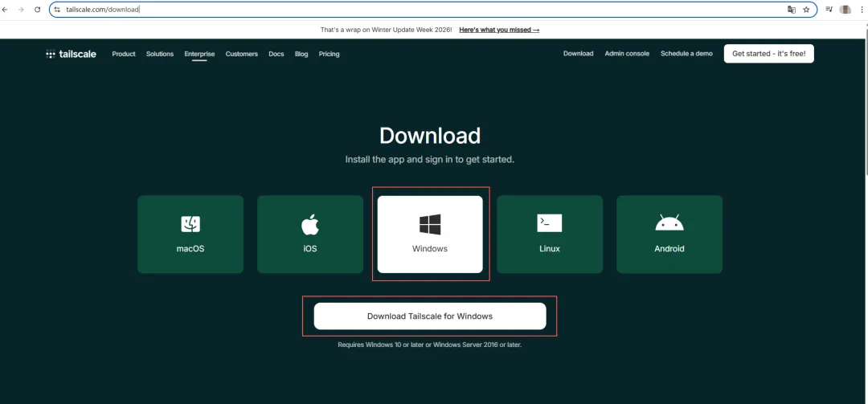868x404 pixels.
Task: Click the address bar URL field
Action: pyautogui.click(x=433, y=10)
